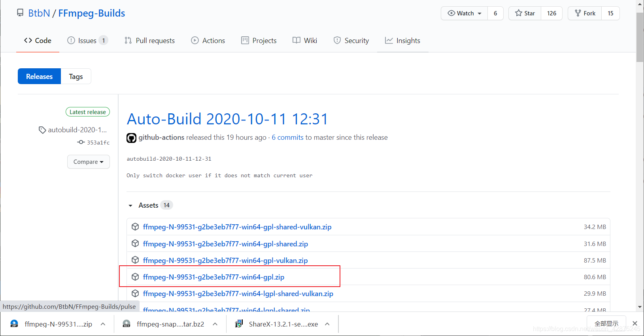The width and height of the screenshot is (644, 336).
Task: Open downloaded ffmpeg-snap....tar.bz2 file
Action: (x=164, y=324)
